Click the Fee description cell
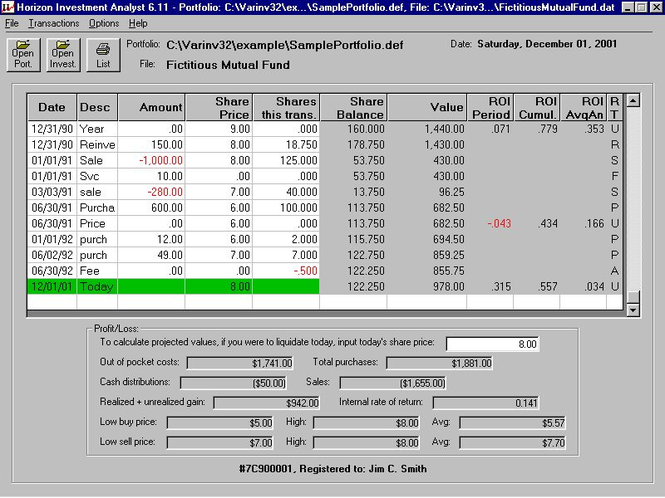 [x=97, y=271]
